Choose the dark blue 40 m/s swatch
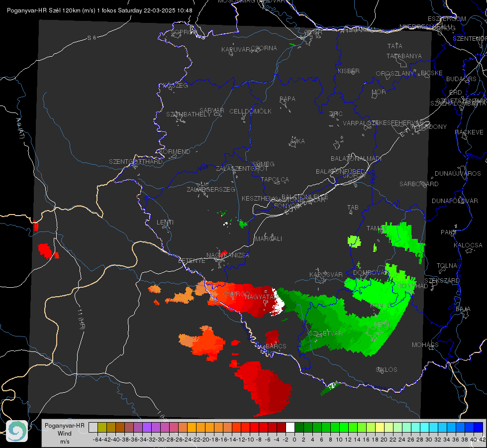487x448 pixels. point(479,427)
